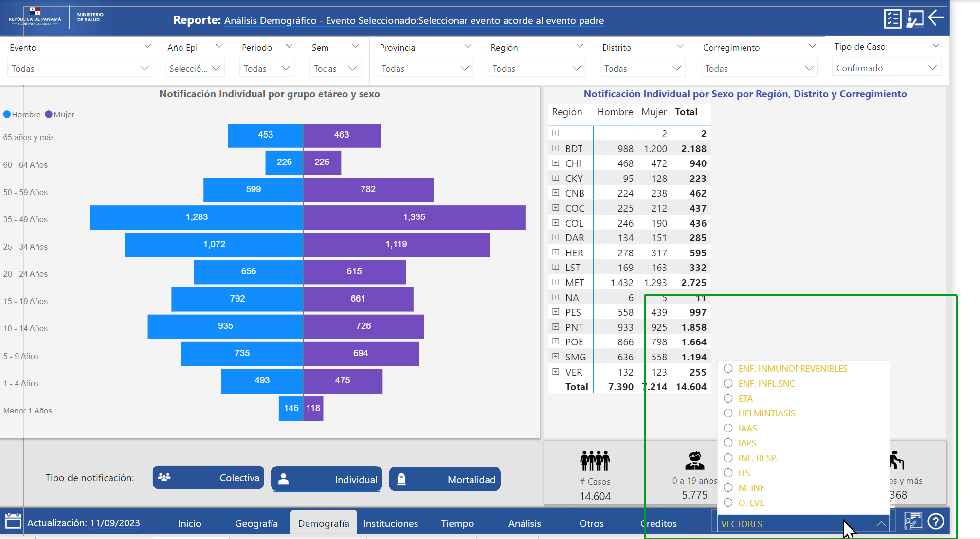Open the Sem Todas dropdown
This screenshot has height=539, width=980.
(x=335, y=68)
